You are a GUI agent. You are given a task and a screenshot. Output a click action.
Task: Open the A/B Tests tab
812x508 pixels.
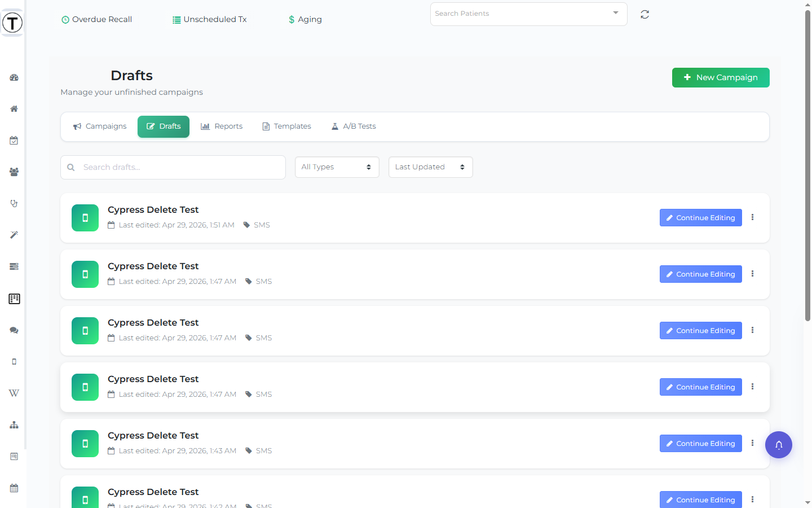[354, 126]
